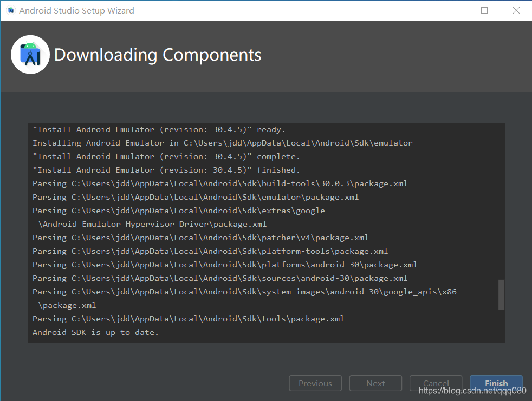The image size is (532, 401).
Task: Click the system-images google_apis\x86 line
Action: pyautogui.click(x=245, y=292)
